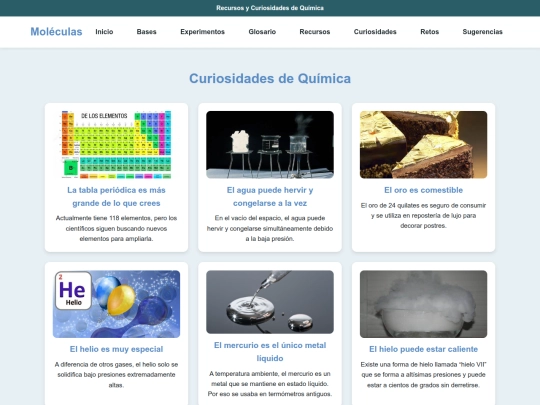Click the gold leaf cake image
This screenshot has height=405, width=540.
click(x=424, y=145)
